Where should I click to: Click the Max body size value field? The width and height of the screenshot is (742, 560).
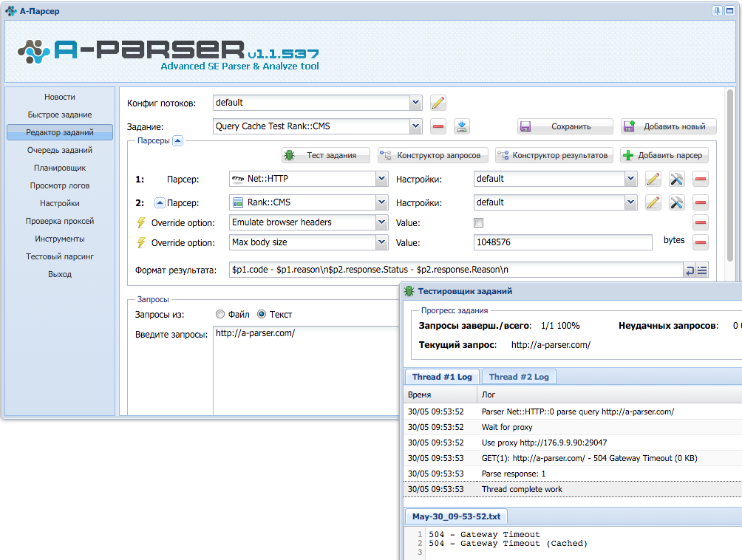coord(562,242)
